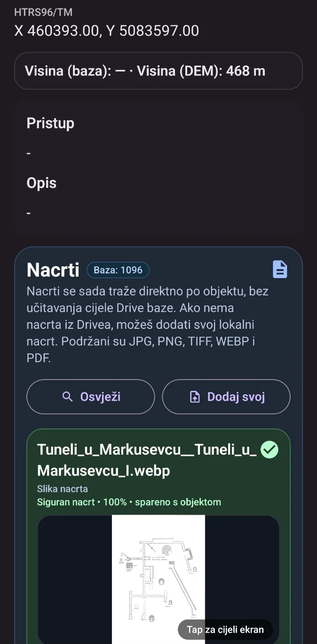Tap the dash value under Opis

(29, 213)
